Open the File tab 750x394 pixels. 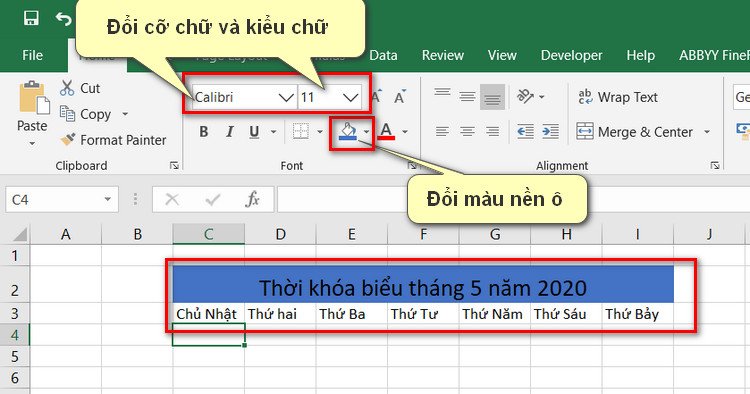click(33, 55)
